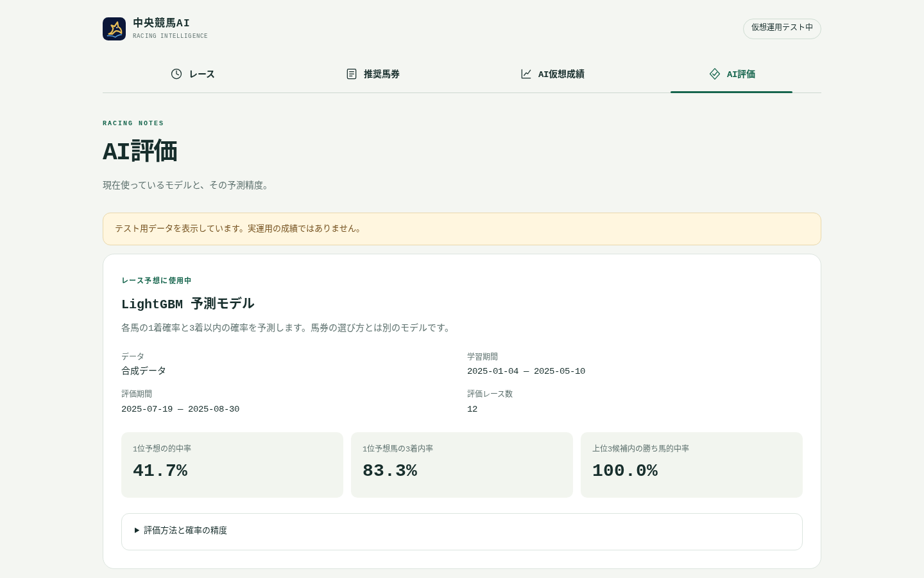Switch to the 推奨馬券 tab
Viewport: 924px width, 578px height.
372,74
